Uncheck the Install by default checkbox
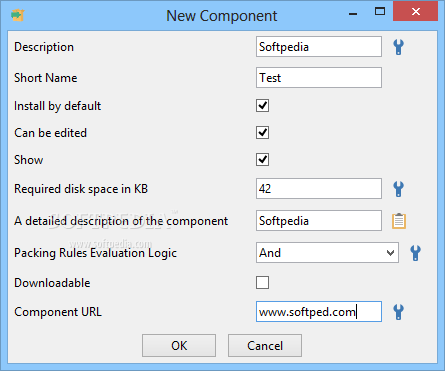This screenshot has width=445, height=371. coord(262,106)
